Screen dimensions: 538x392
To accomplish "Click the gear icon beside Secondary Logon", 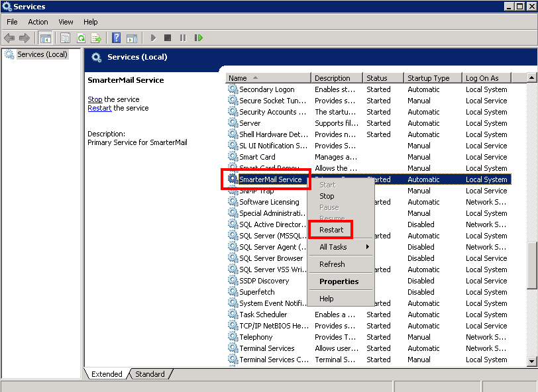I will (x=233, y=89).
